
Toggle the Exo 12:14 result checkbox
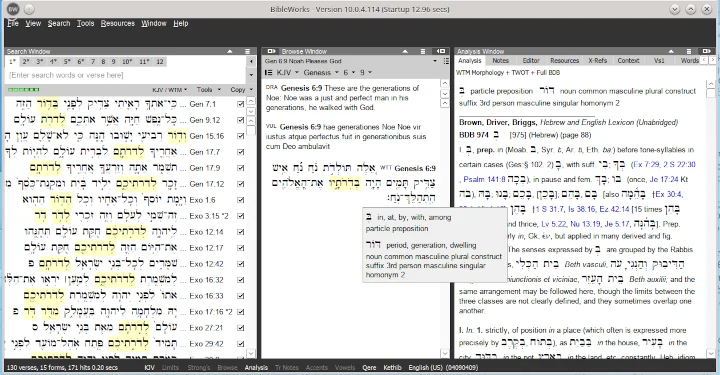pyautogui.click(x=240, y=232)
